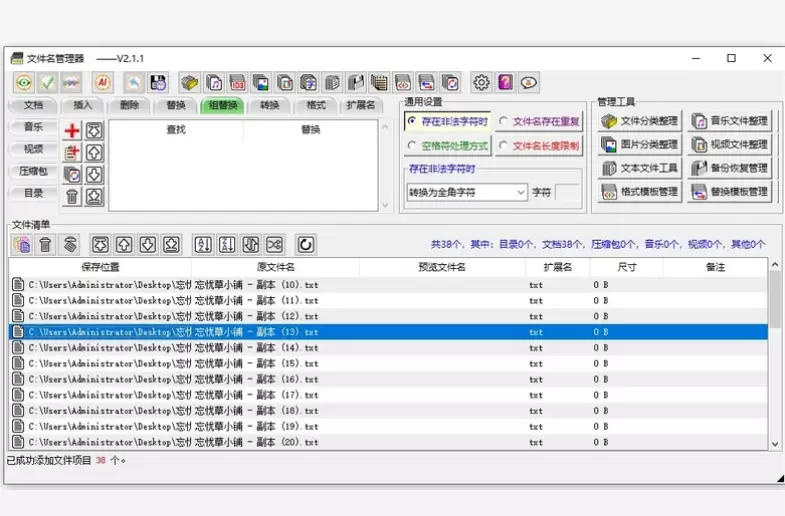Open the purple help book icon
The width and height of the screenshot is (785, 516).
point(505,83)
